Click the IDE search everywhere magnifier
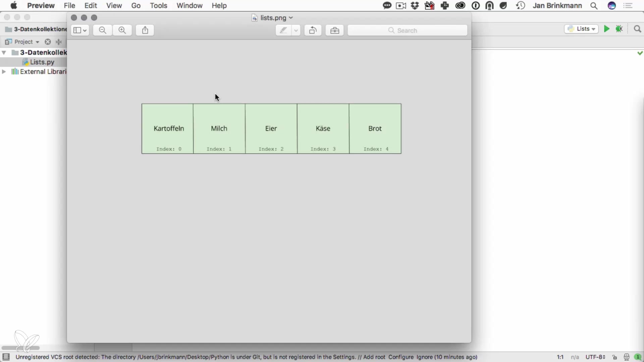 click(637, 29)
